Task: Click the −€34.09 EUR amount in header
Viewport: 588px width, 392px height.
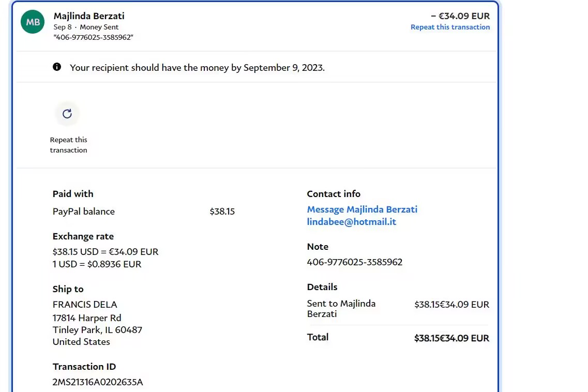Action: (460, 16)
